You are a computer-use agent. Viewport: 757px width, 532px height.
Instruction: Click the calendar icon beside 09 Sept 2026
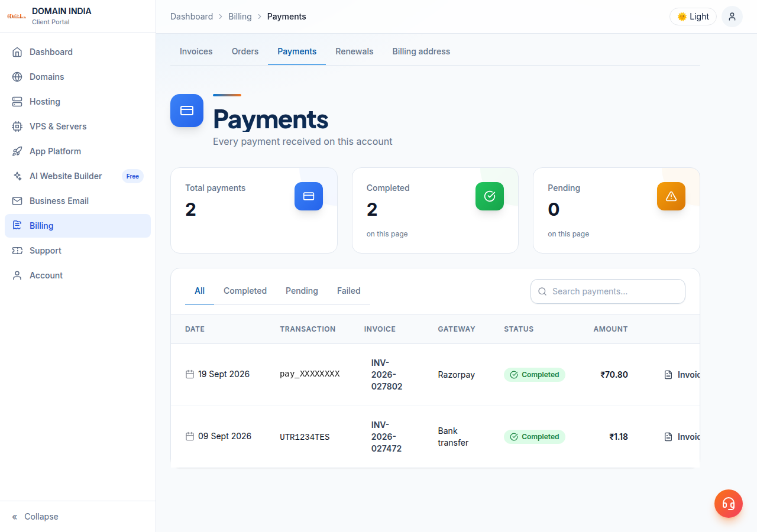[190, 436]
